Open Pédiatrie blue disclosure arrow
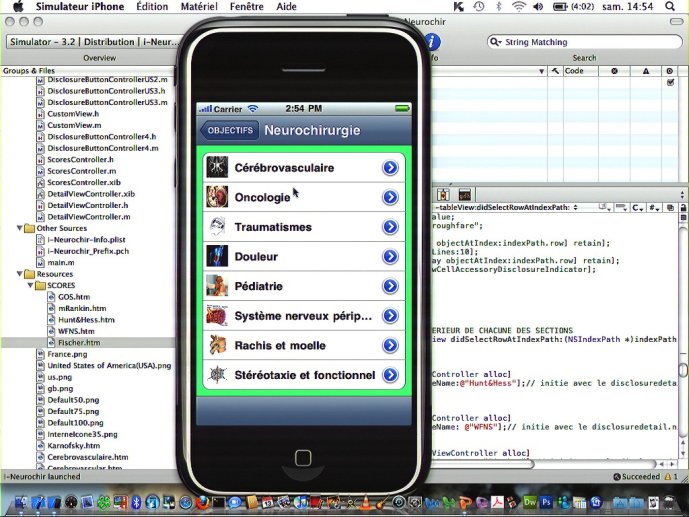The image size is (689, 517). (x=390, y=286)
